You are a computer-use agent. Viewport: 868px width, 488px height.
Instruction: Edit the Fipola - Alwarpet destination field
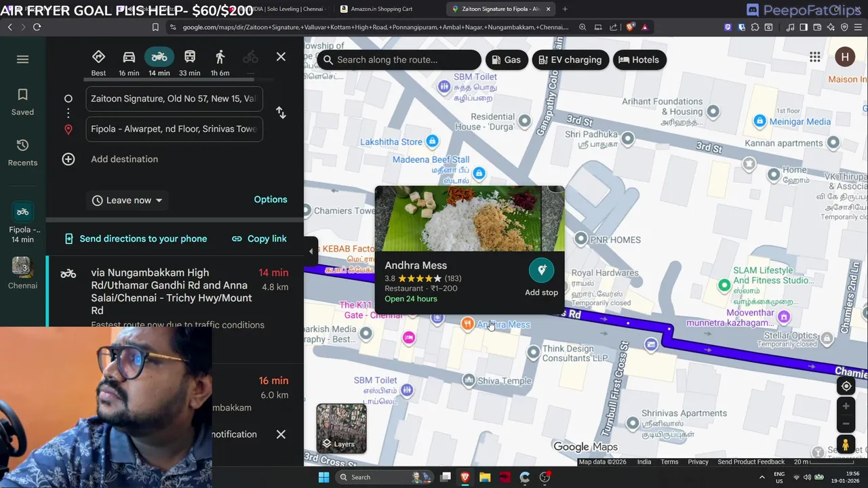(174, 129)
